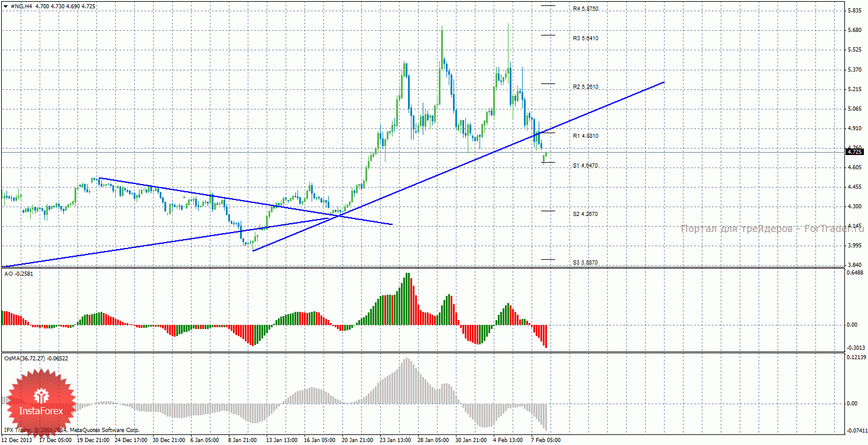Click the 5.680 price axis value
The width and height of the screenshot is (868, 445).
coord(855,31)
